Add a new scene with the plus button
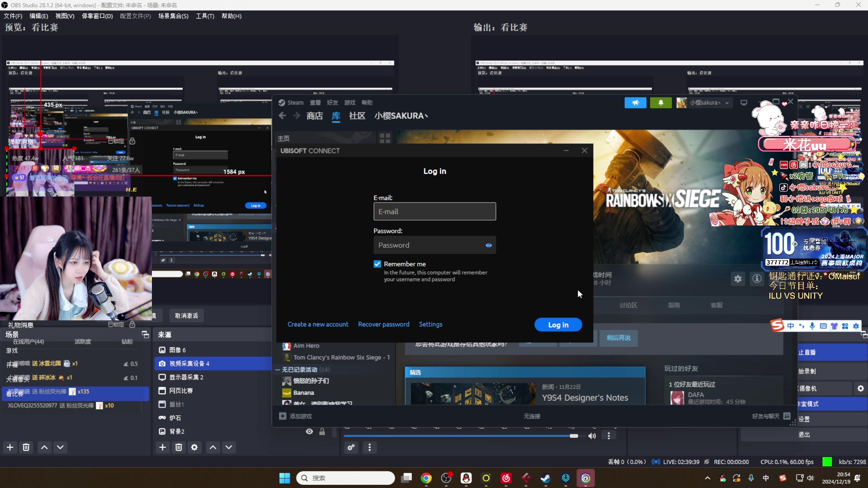868x488 pixels. click(x=10, y=447)
